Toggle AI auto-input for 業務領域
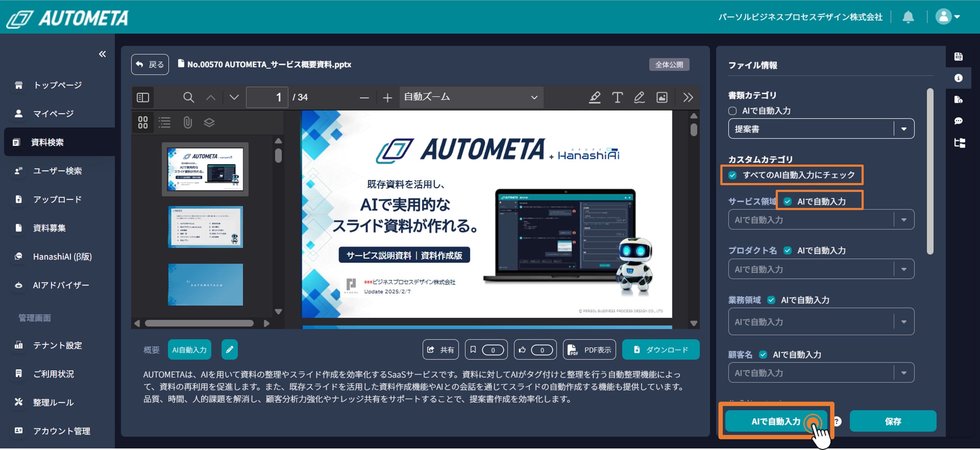Screen dimensions: 980x450 click(771, 300)
